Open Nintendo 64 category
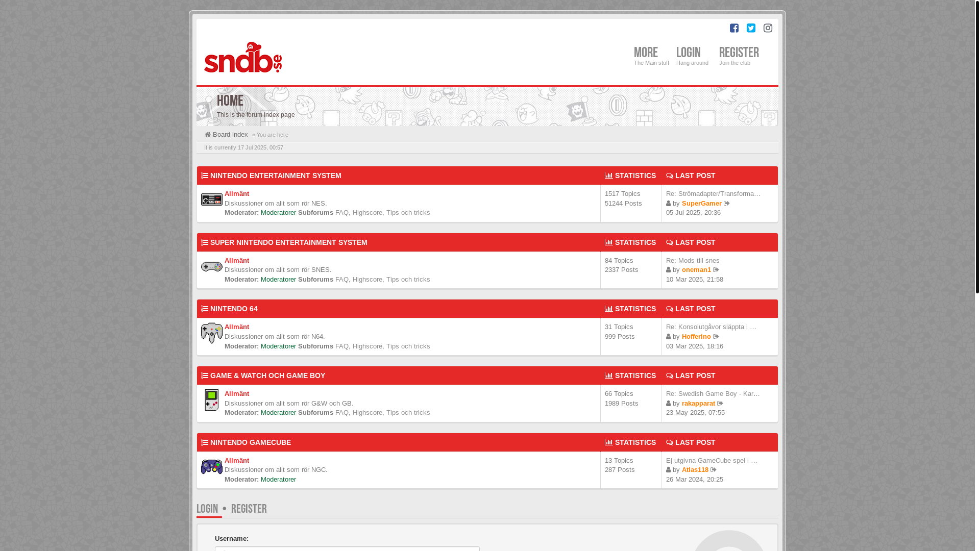This screenshot has width=980, height=551. (x=234, y=309)
